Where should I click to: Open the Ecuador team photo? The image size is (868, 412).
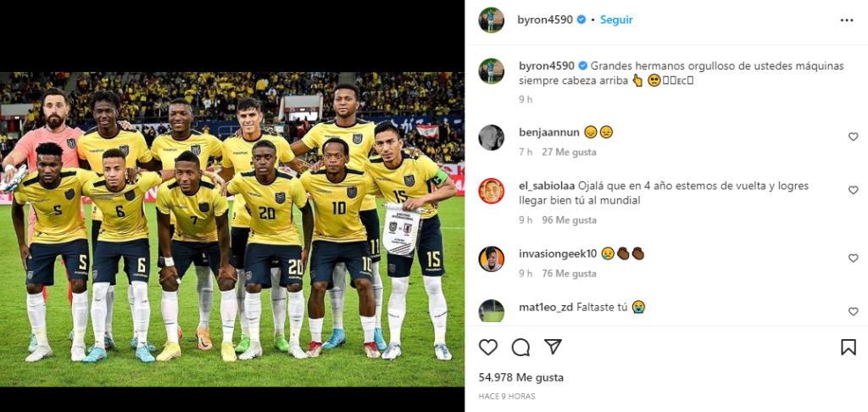tap(232, 229)
